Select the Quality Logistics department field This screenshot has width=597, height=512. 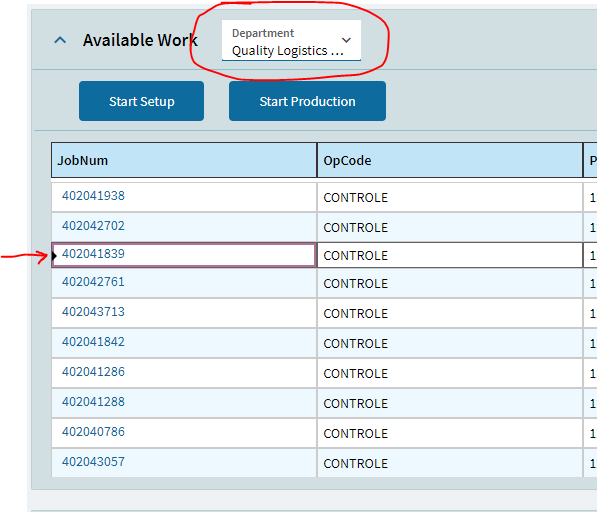click(291, 40)
